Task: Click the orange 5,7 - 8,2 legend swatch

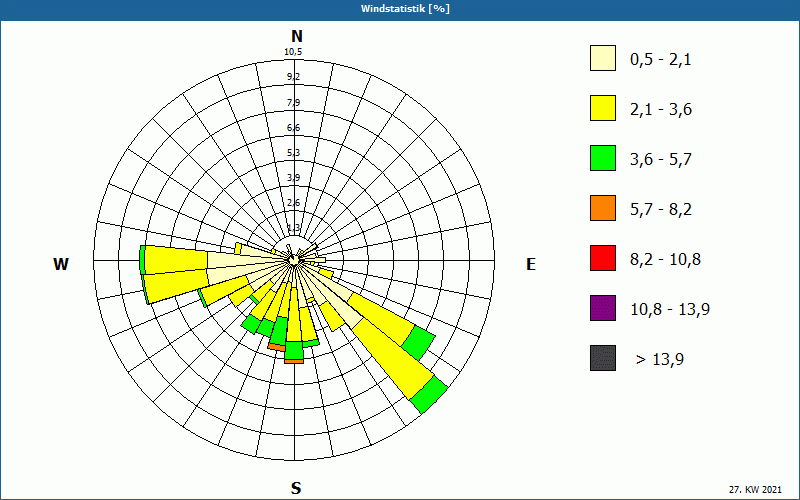Action: pos(603,208)
